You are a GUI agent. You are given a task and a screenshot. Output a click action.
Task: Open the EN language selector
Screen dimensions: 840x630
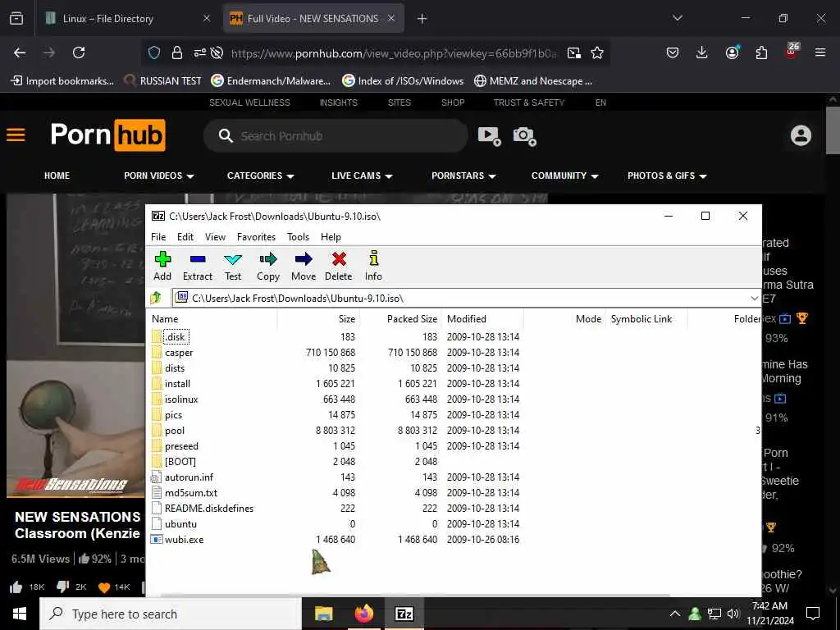600,103
